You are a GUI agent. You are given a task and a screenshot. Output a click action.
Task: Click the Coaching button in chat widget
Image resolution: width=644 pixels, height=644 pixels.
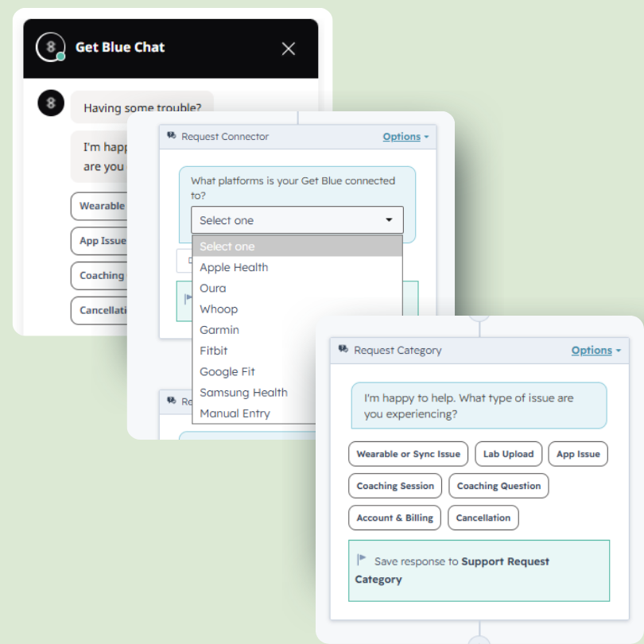99,276
